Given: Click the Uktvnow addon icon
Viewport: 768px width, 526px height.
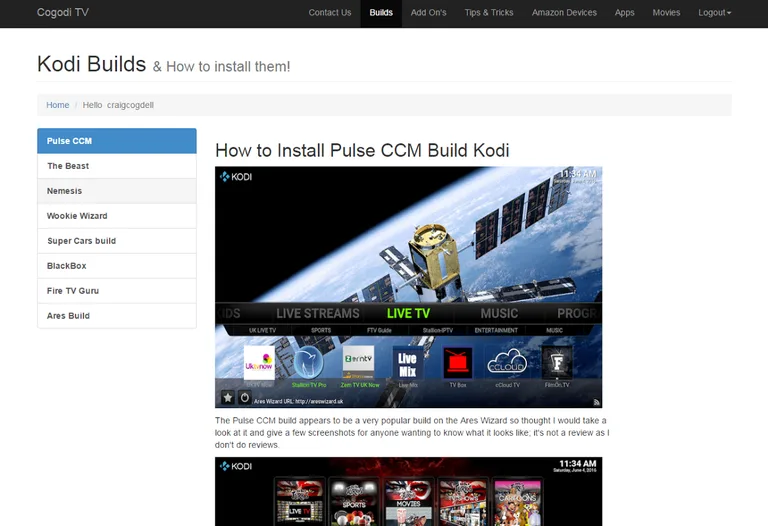Looking at the screenshot, I should [259, 363].
